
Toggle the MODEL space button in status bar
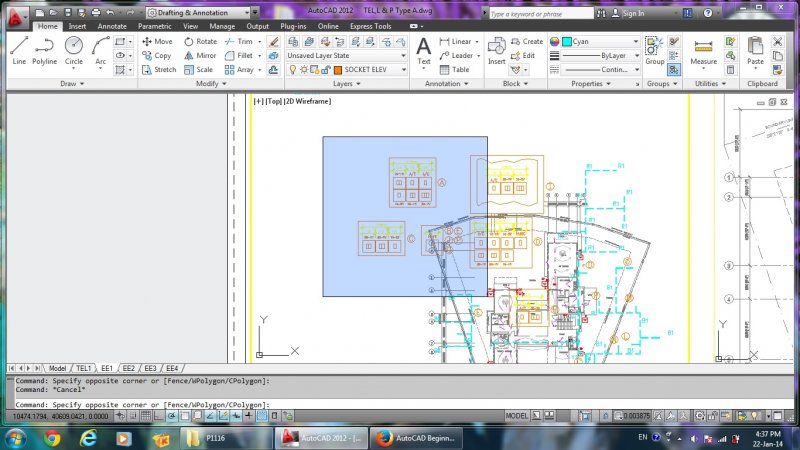[x=517, y=415]
